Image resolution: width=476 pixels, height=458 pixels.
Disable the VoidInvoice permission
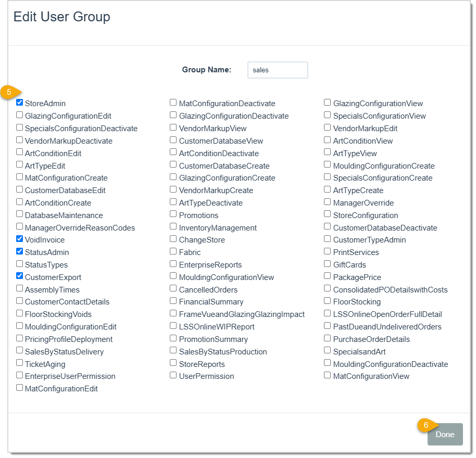19,239
